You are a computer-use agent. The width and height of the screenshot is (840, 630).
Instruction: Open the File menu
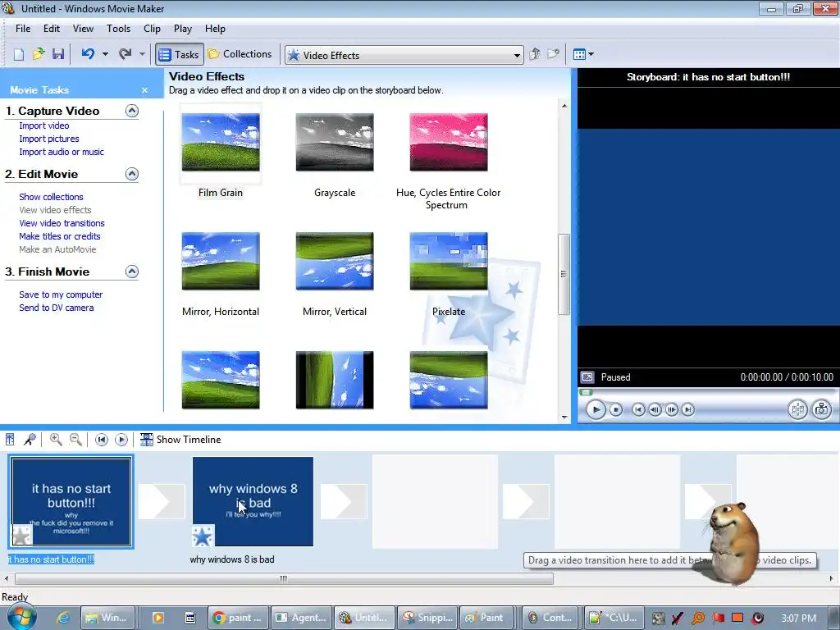point(23,29)
